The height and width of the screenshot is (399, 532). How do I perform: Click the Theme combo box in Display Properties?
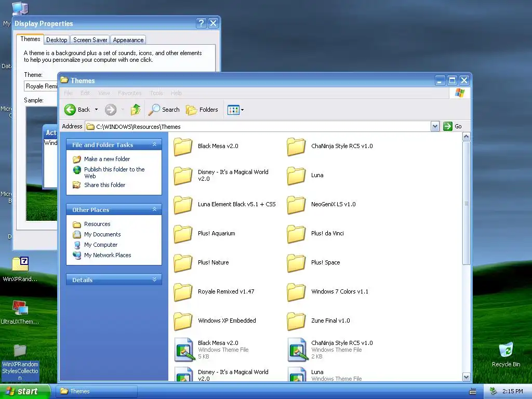click(x=41, y=86)
